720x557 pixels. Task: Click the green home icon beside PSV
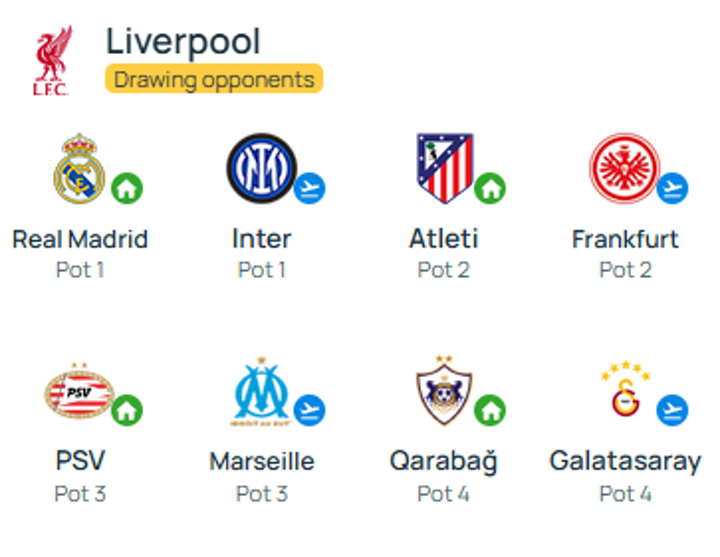127,409
